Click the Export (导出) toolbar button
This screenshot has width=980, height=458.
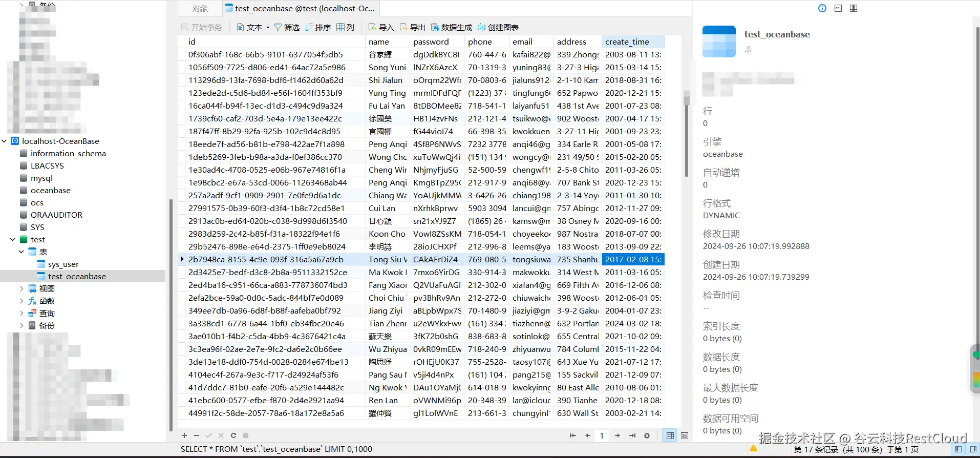click(x=412, y=27)
